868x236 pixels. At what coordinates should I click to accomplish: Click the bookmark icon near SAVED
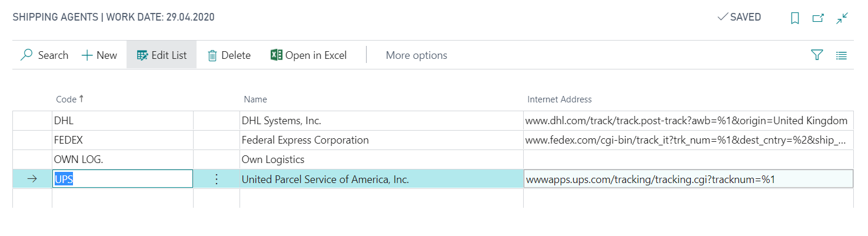pos(794,18)
